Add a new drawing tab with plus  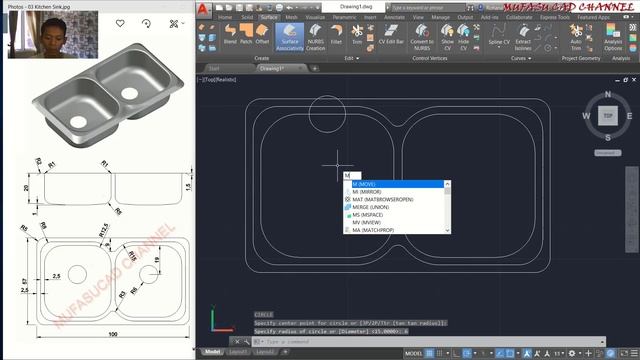(x=315, y=69)
